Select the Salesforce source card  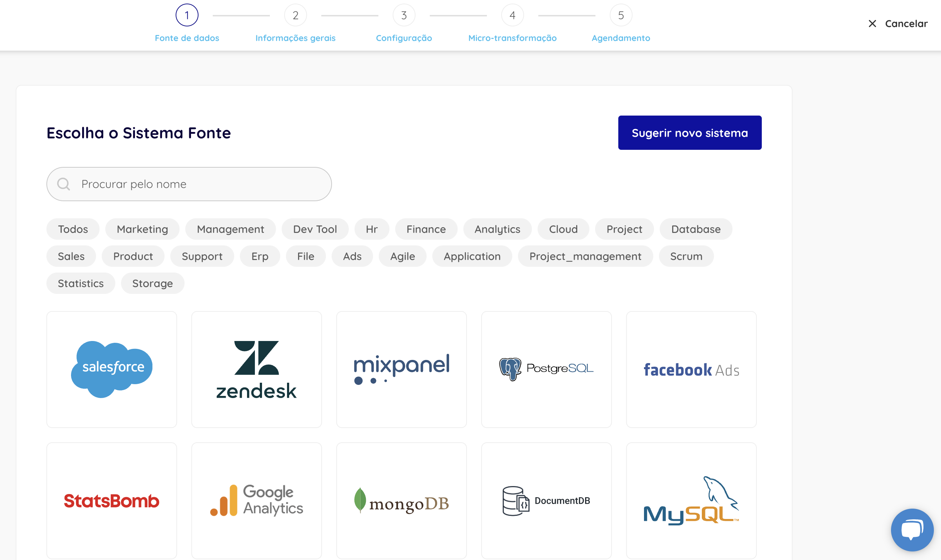tap(111, 369)
